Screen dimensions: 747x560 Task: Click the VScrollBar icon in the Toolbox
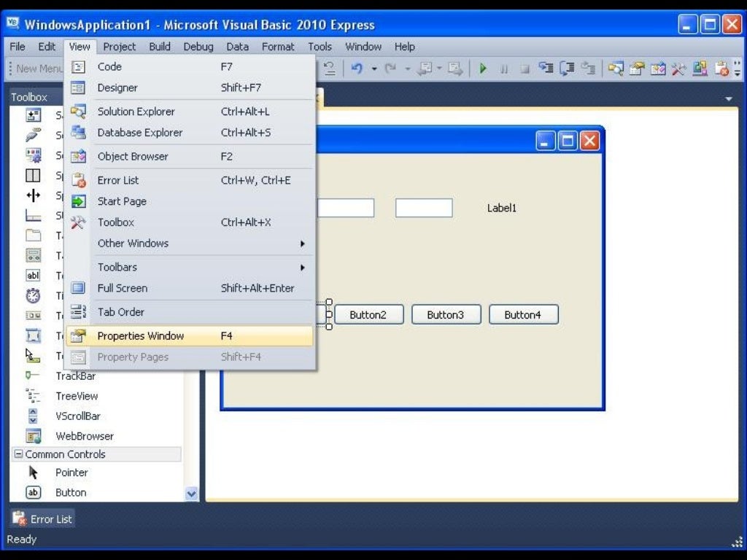pos(33,416)
